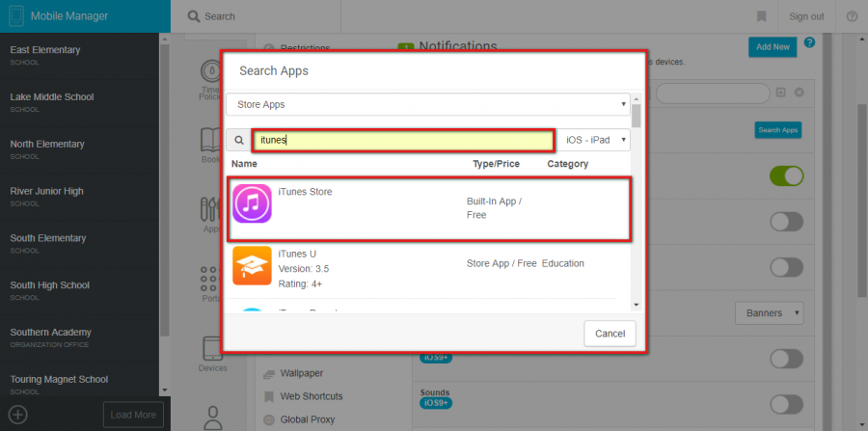
Task: Click the blue help icon beside Add New
Action: click(x=809, y=42)
